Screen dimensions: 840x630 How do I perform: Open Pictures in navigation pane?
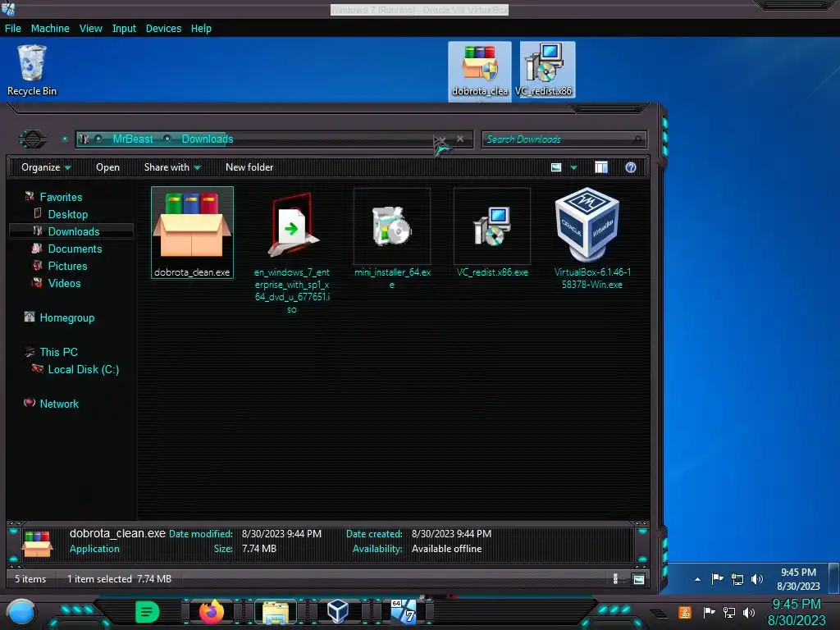(x=67, y=266)
